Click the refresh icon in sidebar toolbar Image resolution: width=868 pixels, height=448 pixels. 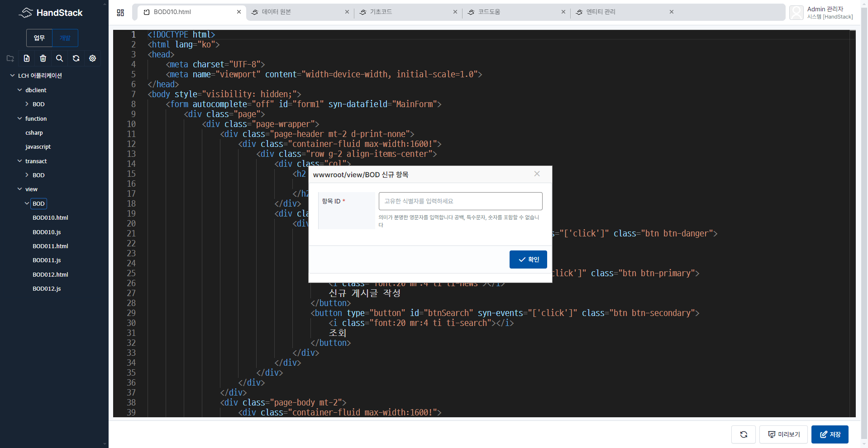point(76,58)
